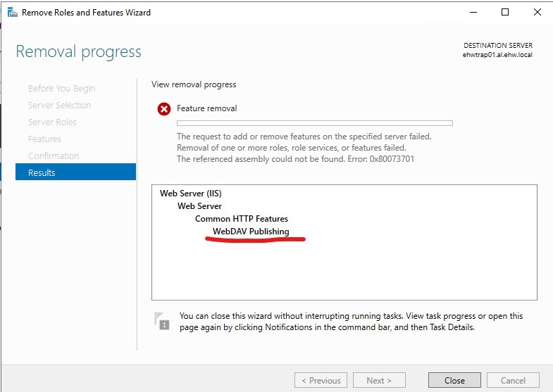Select the Results step in sidebar

click(x=75, y=172)
